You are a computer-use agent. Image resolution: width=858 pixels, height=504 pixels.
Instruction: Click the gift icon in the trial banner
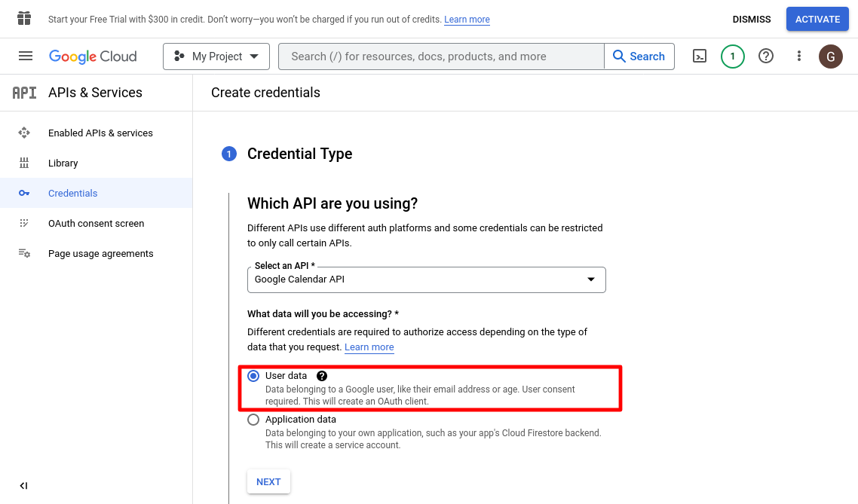pyautogui.click(x=24, y=19)
